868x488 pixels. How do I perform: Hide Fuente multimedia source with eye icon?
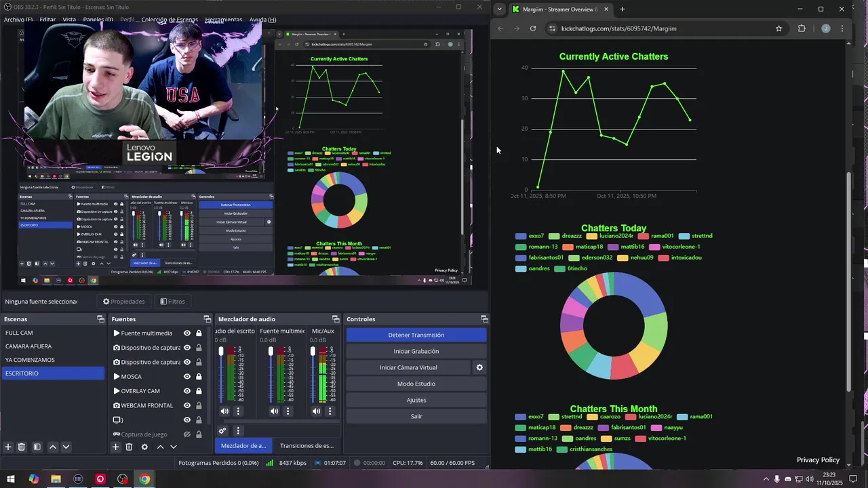click(187, 333)
